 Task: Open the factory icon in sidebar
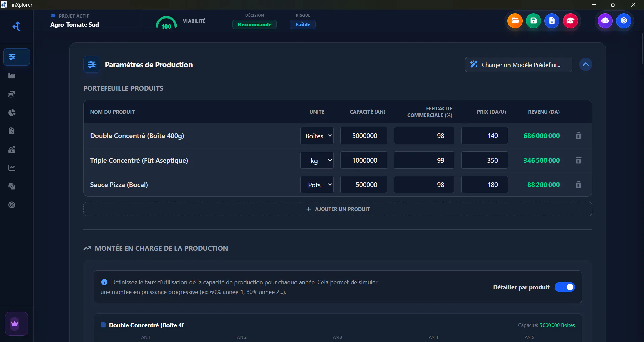[12, 76]
